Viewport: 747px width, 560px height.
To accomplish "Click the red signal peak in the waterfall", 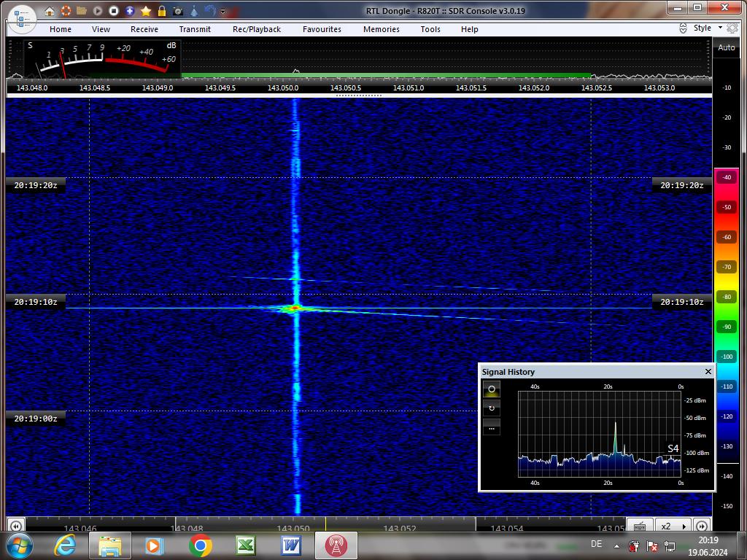I will (295, 308).
